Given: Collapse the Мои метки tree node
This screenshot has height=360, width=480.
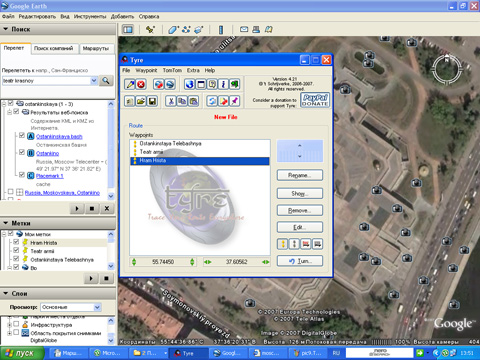Looking at the screenshot, I should pyautogui.click(x=4, y=234).
